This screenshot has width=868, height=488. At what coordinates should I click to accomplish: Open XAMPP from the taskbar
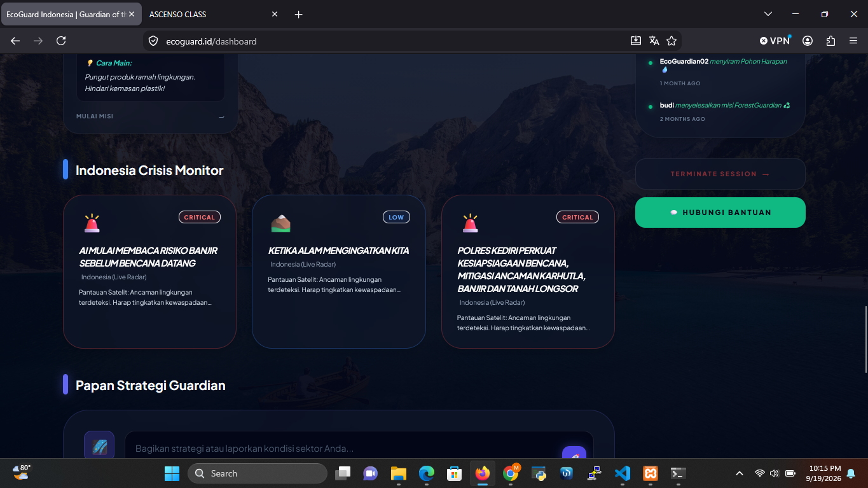click(x=651, y=473)
